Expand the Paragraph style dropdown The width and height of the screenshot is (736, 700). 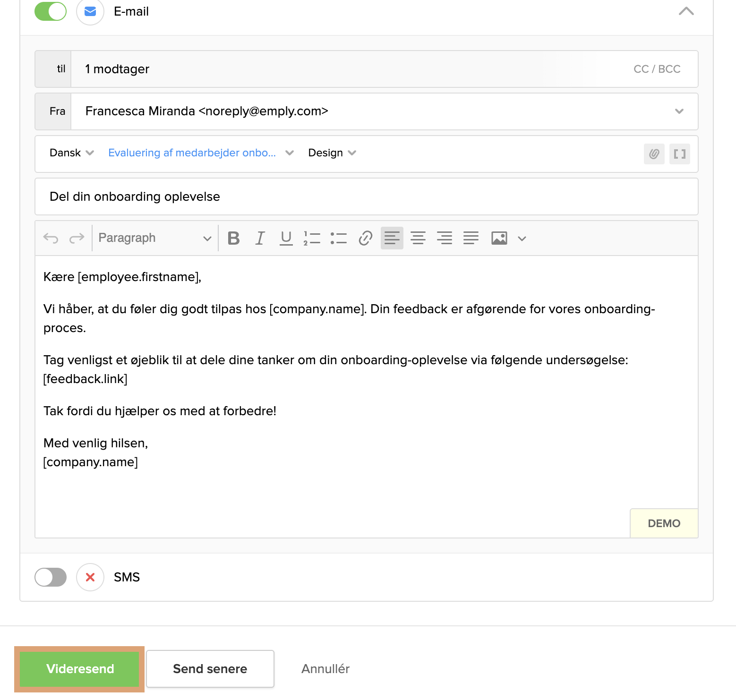tap(154, 238)
